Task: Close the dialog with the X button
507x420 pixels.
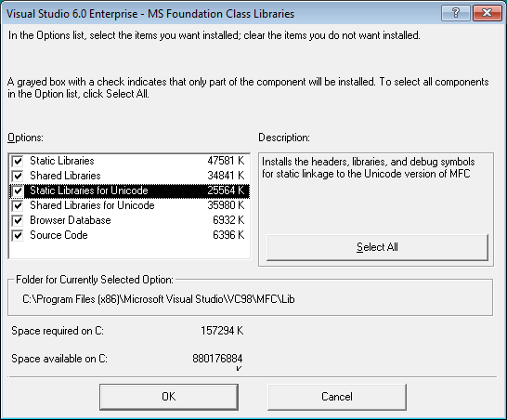Action: click(487, 13)
